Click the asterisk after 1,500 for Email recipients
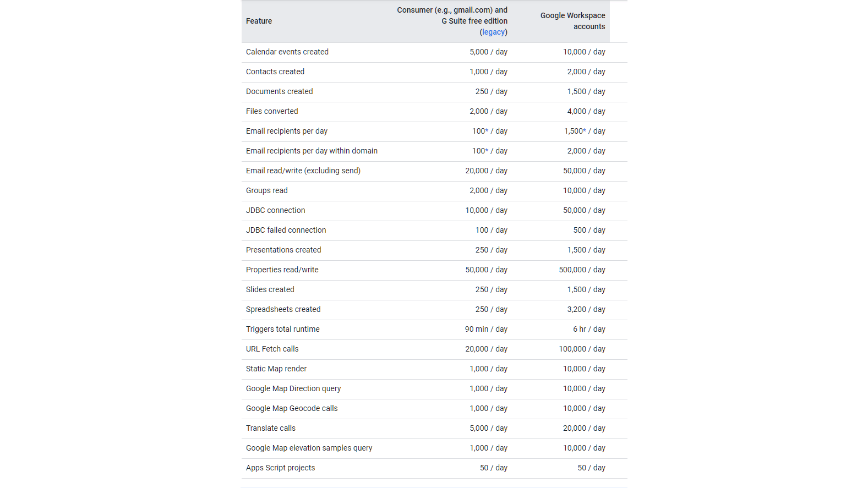 tap(585, 131)
